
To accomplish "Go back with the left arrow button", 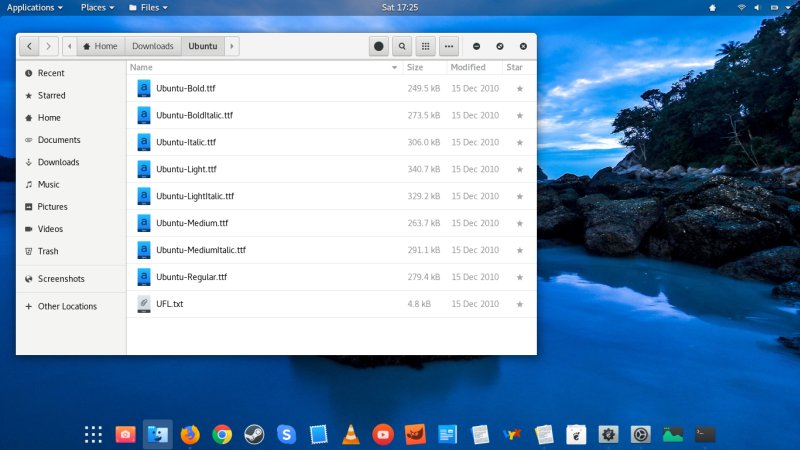I will click(x=28, y=46).
